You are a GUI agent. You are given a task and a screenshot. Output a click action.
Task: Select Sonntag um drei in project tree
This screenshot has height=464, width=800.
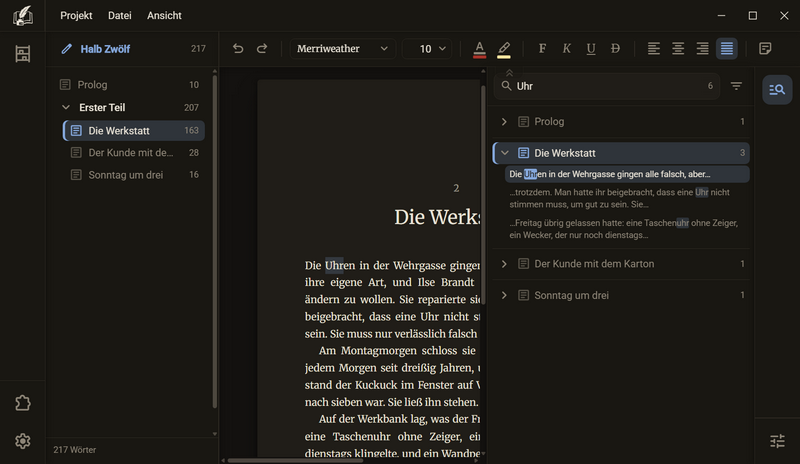pyautogui.click(x=134, y=175)
